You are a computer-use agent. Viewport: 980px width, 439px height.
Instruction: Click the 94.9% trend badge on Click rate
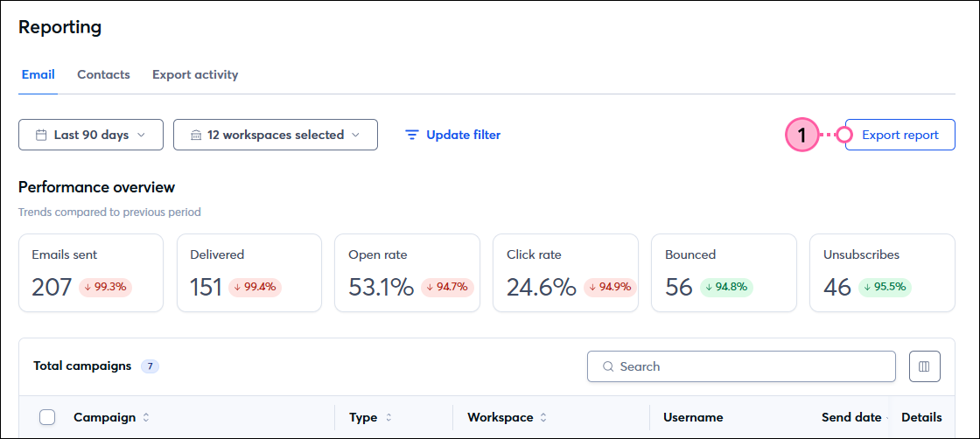pyautogui.click(x=610, y=287)
